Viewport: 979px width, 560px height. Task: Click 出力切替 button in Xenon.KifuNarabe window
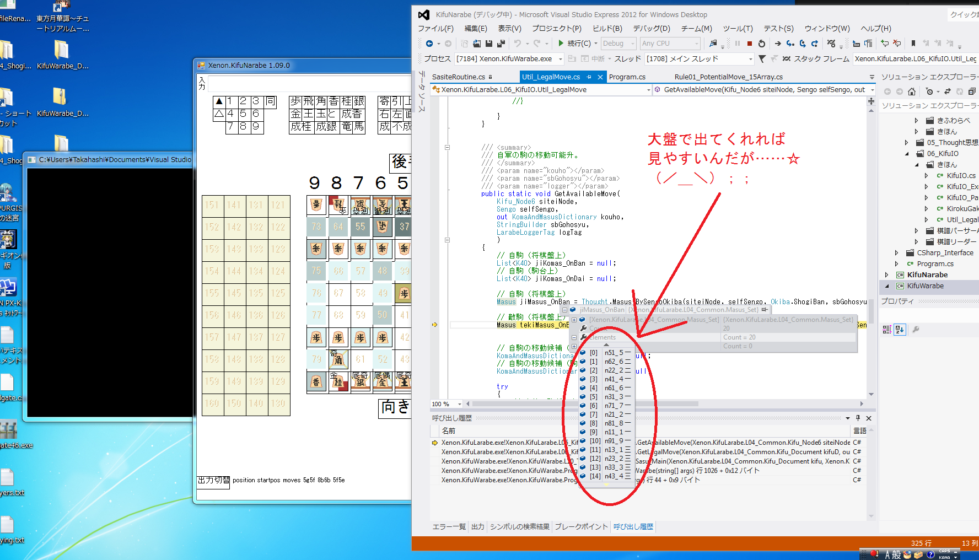click(x=213, y=481)
